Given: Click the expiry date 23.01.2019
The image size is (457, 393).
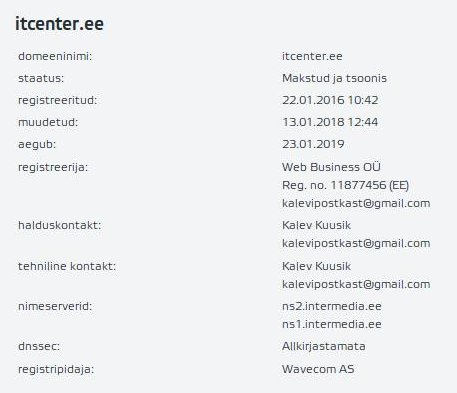Looking at the screenshot, I should [x=313, y=144].
